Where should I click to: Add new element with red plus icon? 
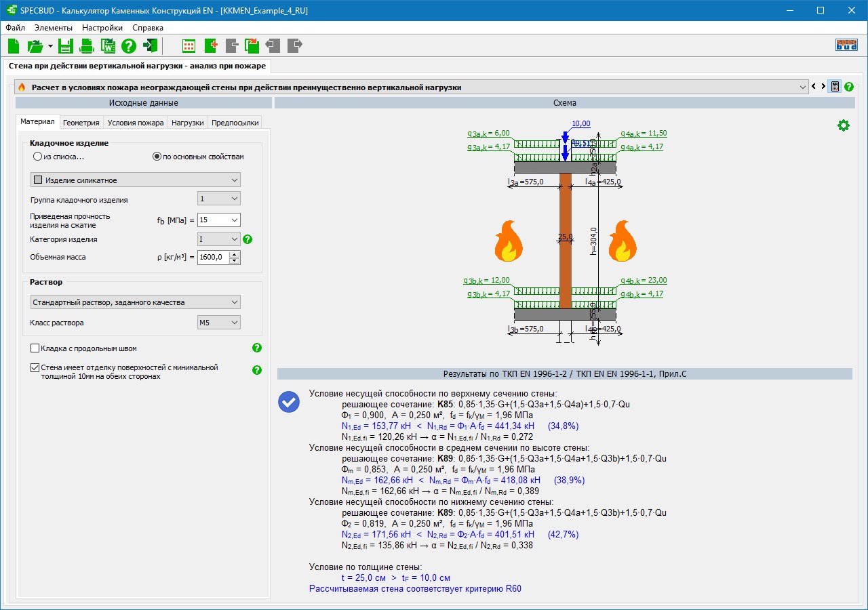pos(210,46)
